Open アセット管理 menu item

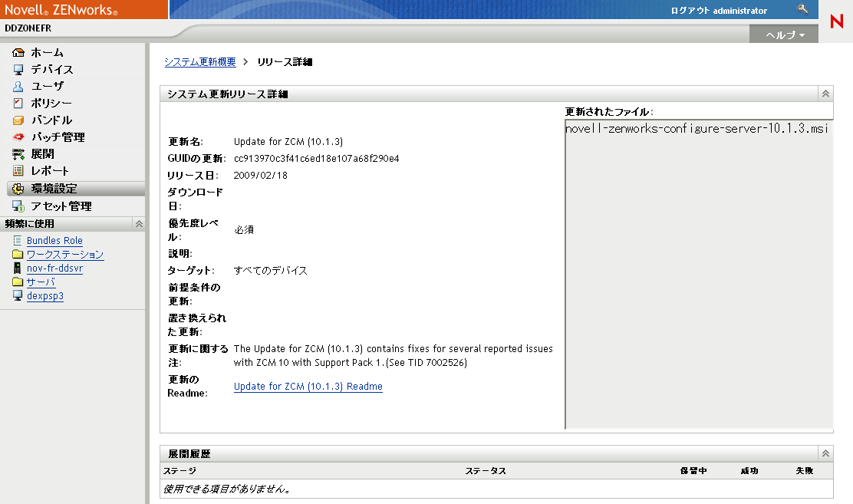click(61, 206)
